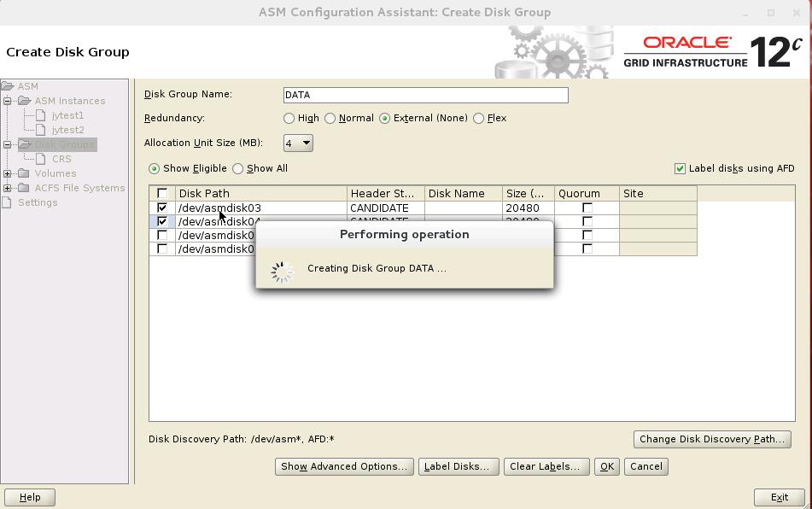Click the Volumes folder icon

point(24,173)
